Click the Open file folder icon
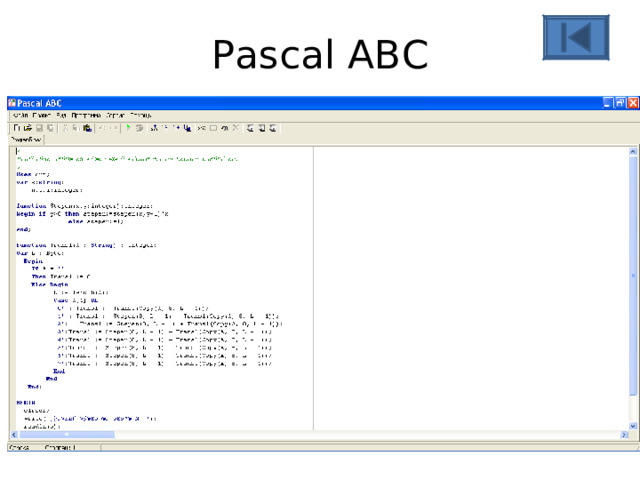The image size is (640, 480). pos(28,128)
